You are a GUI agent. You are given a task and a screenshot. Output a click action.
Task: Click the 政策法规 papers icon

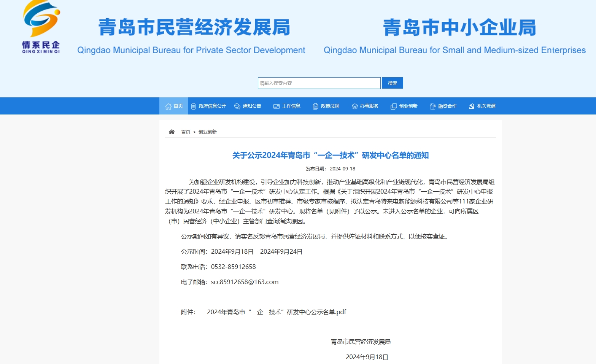pos(315,106)
